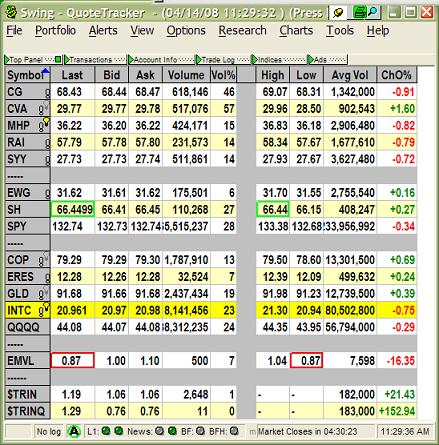The image size is (439, 445).
Task: Click the magnifier icon in title bar
Action: [x=373, y=13]
